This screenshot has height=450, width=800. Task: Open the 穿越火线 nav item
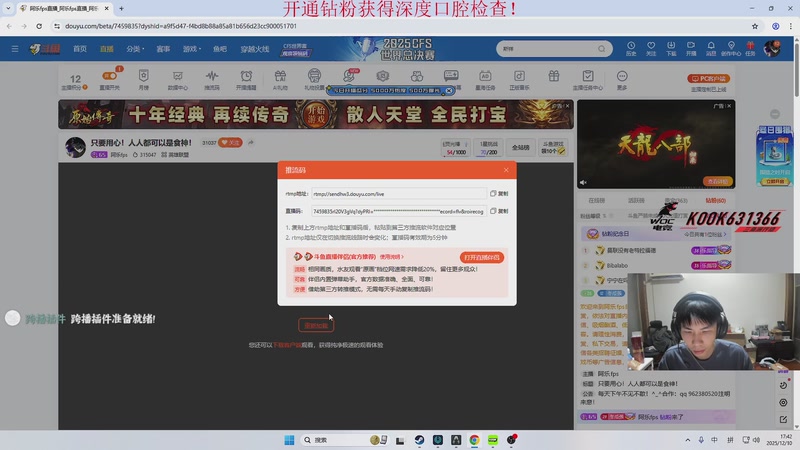click(x=255, y=49)
